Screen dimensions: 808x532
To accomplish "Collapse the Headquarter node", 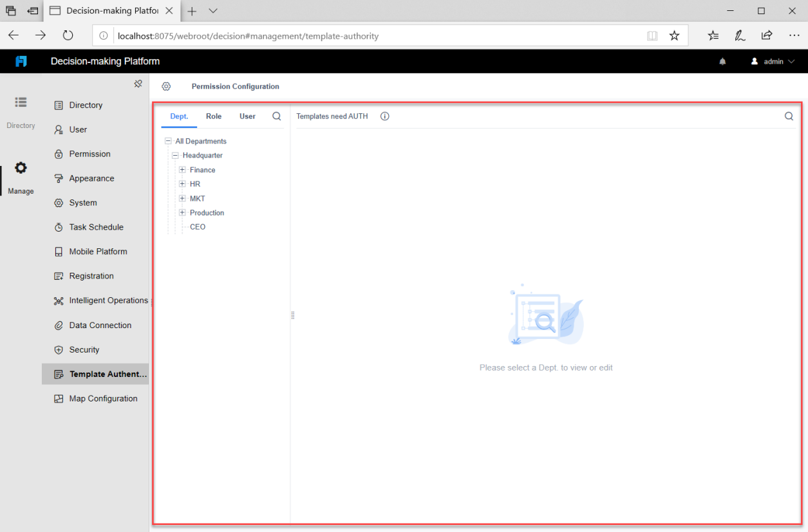I will [175, 155].
